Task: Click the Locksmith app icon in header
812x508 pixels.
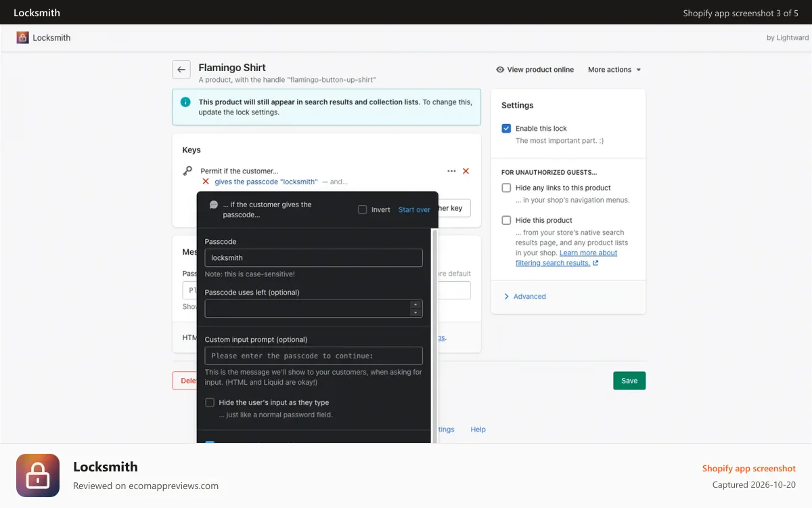Action: point(23,37)
